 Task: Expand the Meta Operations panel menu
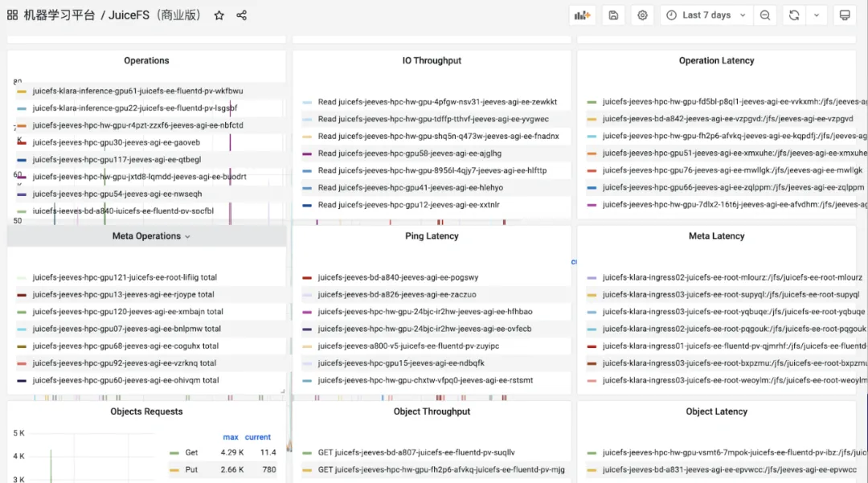[x=187, y=237]
